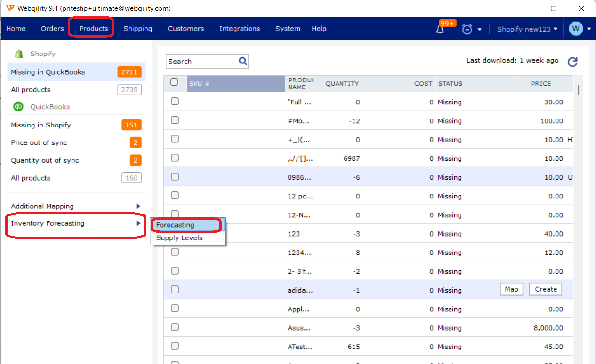Open the Shopify new123 store dropdown

click(x=527, y=29)
